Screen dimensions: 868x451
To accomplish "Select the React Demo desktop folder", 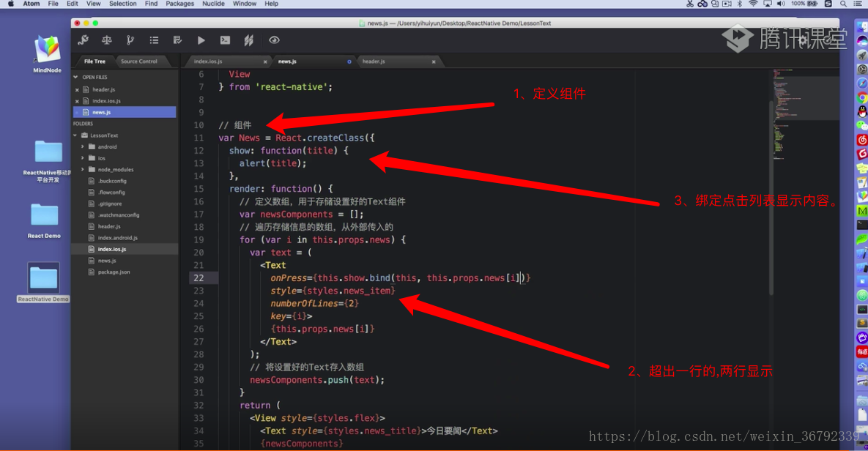I will coord(44,221).
